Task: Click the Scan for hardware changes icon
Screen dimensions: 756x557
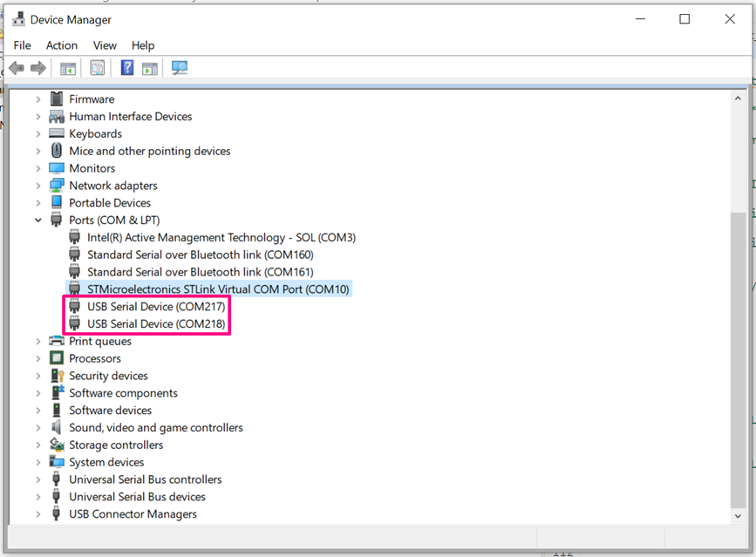Action: coord(178,67)
